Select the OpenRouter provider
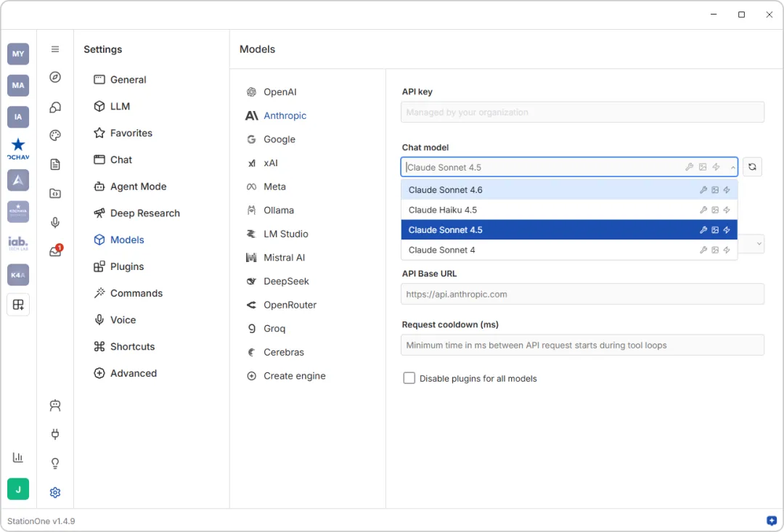Screen dimensions: 784x532 [282, 305]
